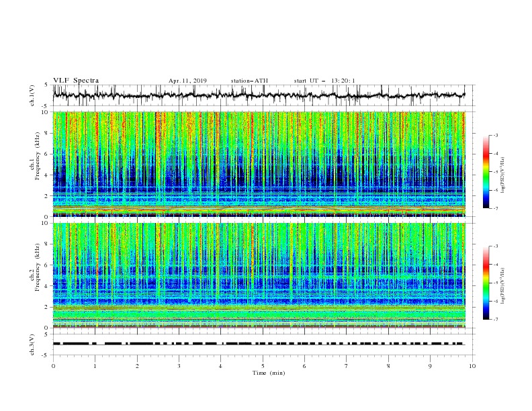Click the ch.2 spectrogram panel

(259, 275)
